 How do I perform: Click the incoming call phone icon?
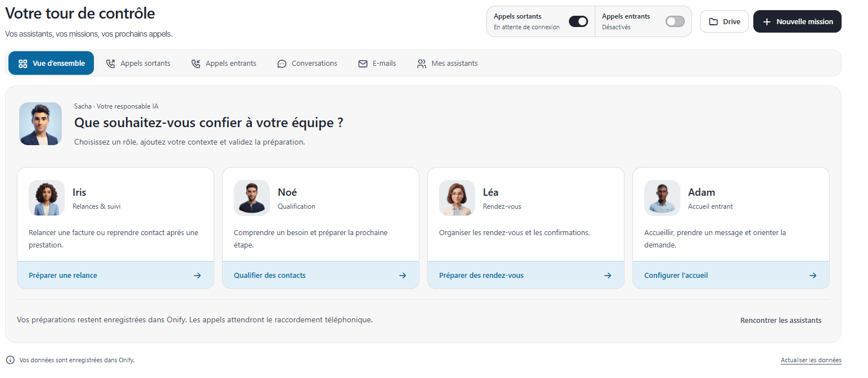[x=196, y=64]
